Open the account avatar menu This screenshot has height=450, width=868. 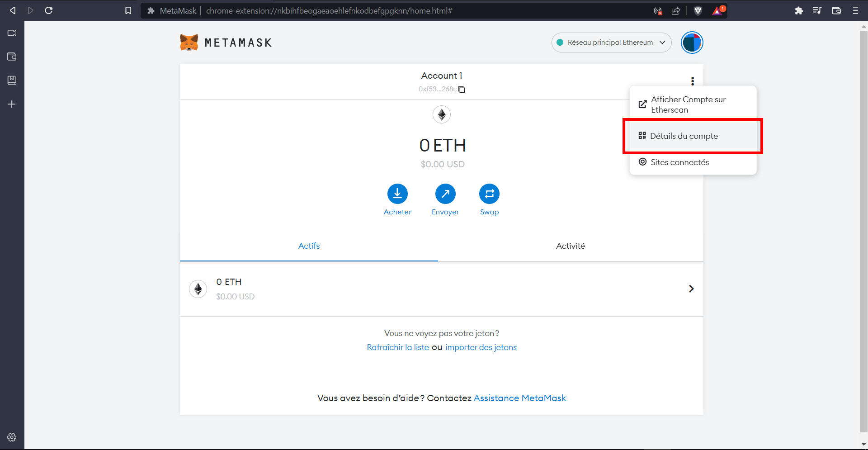click(692, 43)
